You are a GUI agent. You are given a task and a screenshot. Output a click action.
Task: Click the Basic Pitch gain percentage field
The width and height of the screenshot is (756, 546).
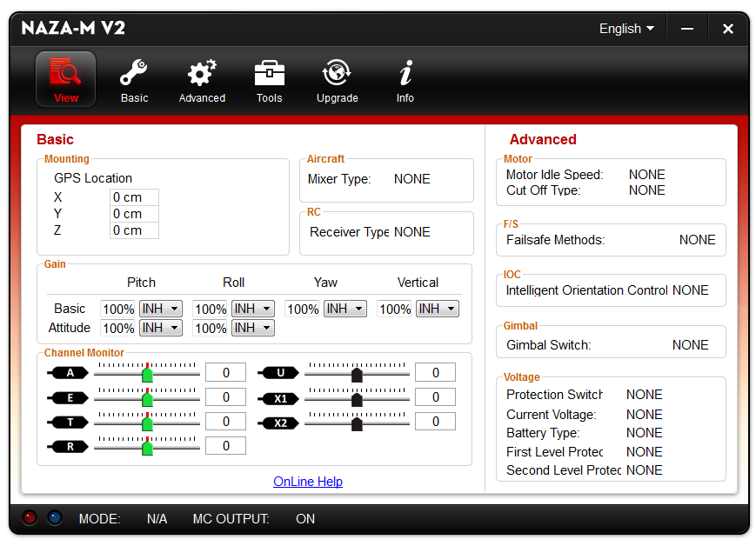(118, 310)
